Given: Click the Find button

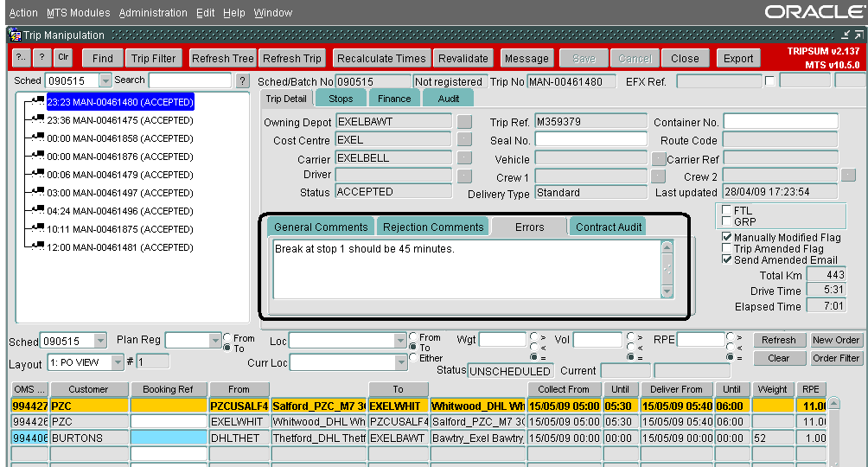Looking at the screenshot, I should pyautogui.click(x=102, y=58).
